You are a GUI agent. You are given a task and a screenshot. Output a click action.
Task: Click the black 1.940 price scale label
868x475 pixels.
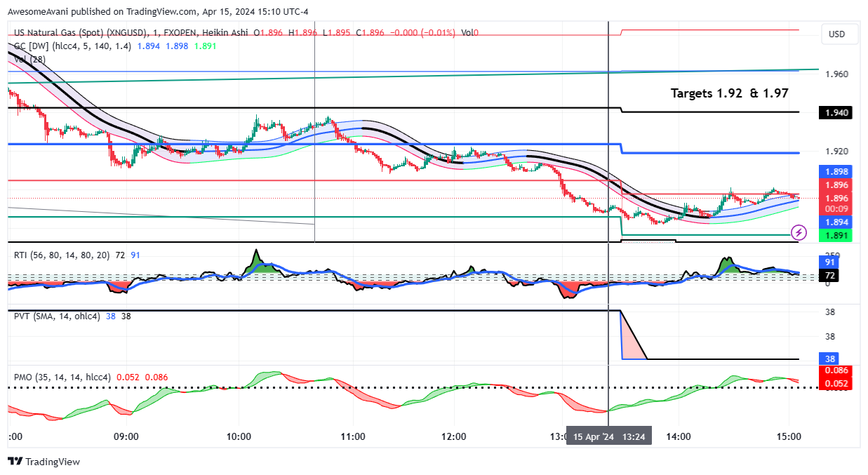pos(836,112)
